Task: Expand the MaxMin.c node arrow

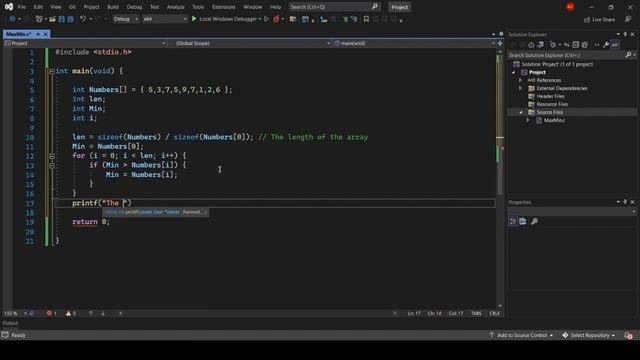Action: [528, 120]
